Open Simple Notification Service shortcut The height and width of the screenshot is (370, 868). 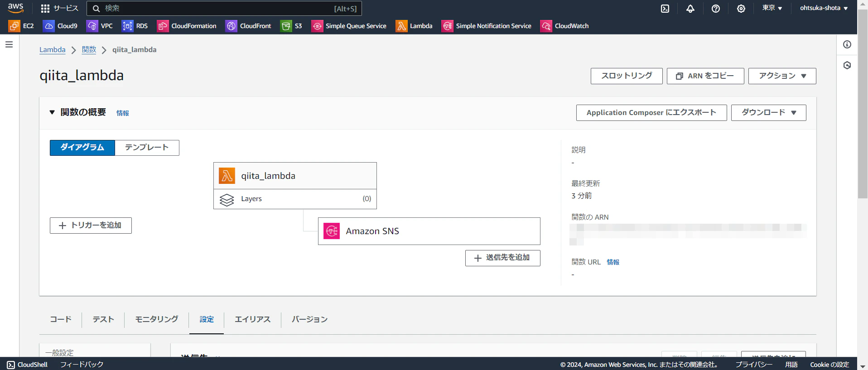pos(487,26)
